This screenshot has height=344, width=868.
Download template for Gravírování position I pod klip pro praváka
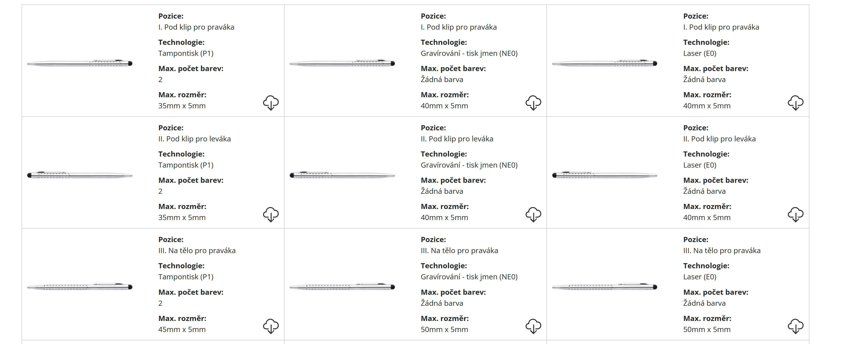533,102
